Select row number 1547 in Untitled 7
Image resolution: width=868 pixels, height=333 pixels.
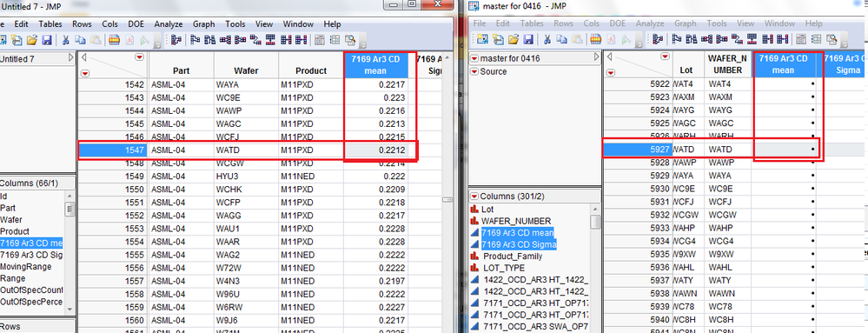coord(113,150)
